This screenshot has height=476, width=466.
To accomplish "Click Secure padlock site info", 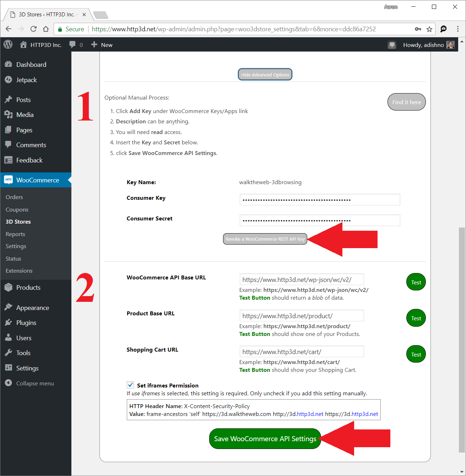I will pos(71,29).
